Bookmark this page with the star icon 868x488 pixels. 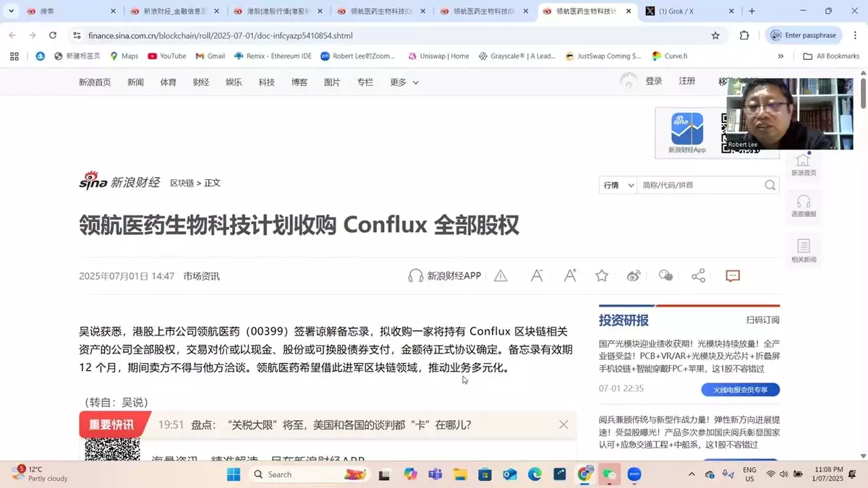(x=715, y=35)
